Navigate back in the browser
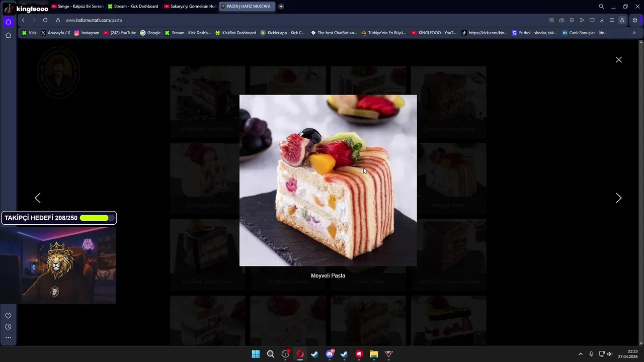The image size is (644, 362). (x=23, y=20)
